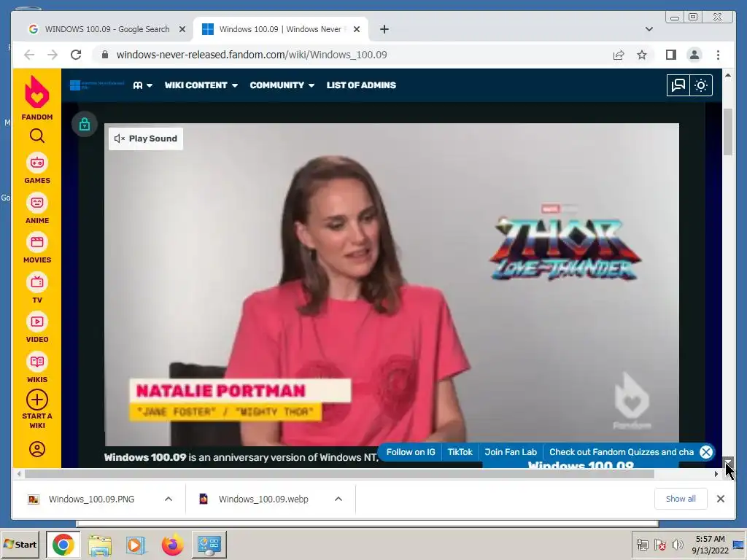747x560 pixels.
Task: Open Chrome side panel icon
Action: 671,55
